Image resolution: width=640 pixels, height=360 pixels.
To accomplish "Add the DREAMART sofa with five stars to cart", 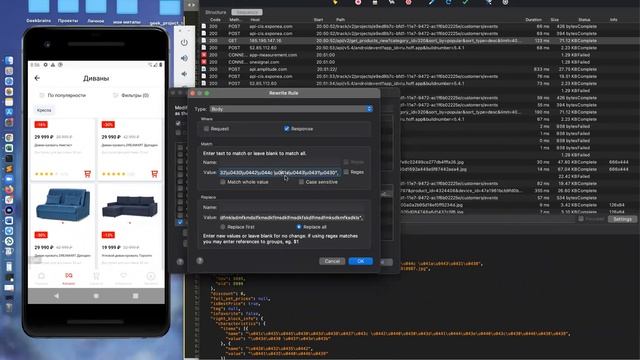I will pyautogui.click(x=154, y=174).
